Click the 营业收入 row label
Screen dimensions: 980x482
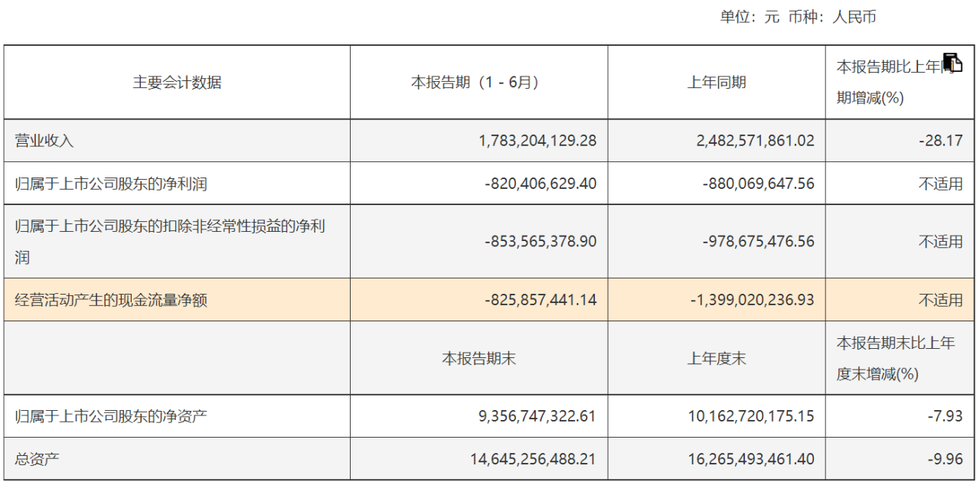44,141
